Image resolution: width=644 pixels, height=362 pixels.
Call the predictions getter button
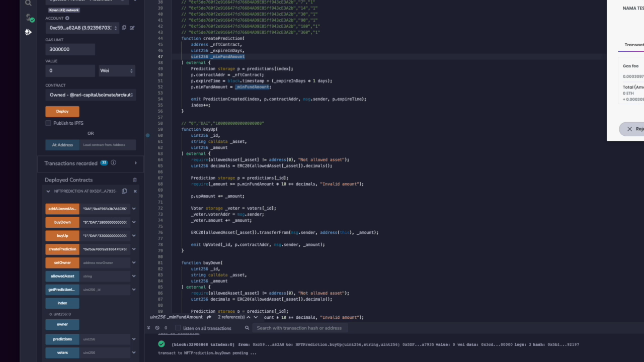click(x=62, y=339)
